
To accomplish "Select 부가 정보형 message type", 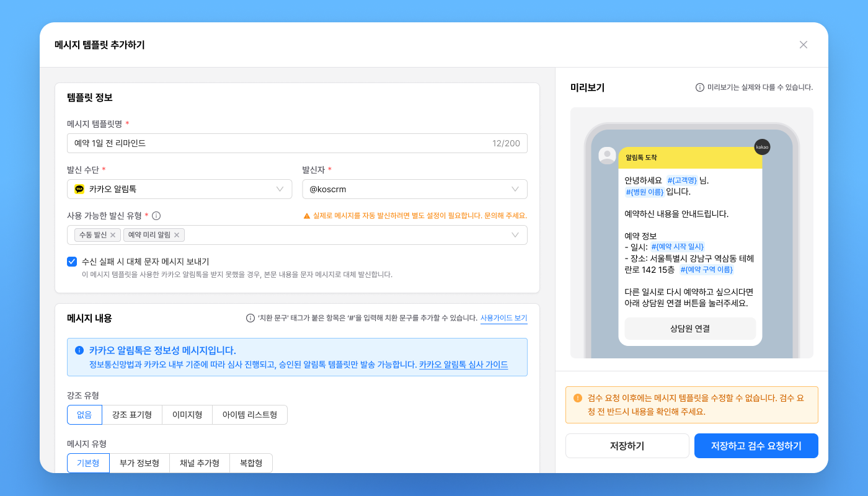I will [x=139, y=463].
